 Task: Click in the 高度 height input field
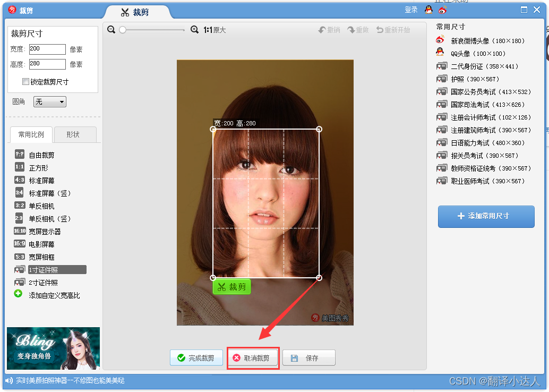point(47,64)
